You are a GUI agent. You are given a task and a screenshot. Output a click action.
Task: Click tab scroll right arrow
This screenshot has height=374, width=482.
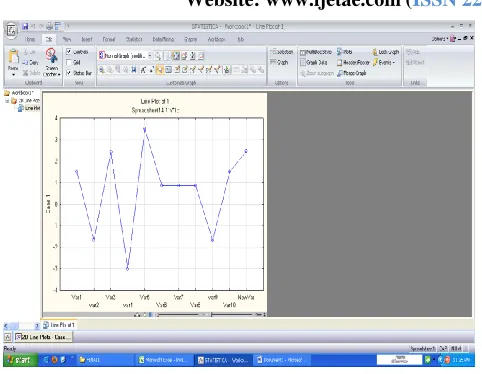point(37,325)
